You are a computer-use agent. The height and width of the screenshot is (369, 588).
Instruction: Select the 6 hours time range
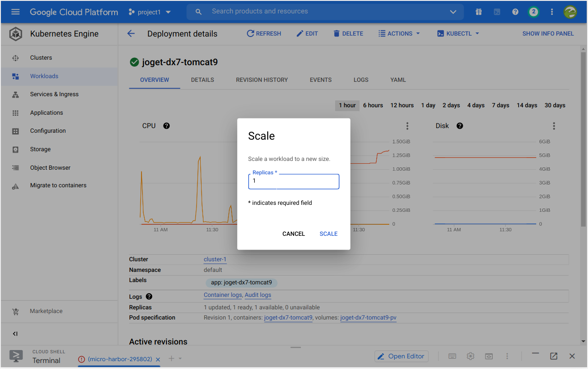click(373, 105)
